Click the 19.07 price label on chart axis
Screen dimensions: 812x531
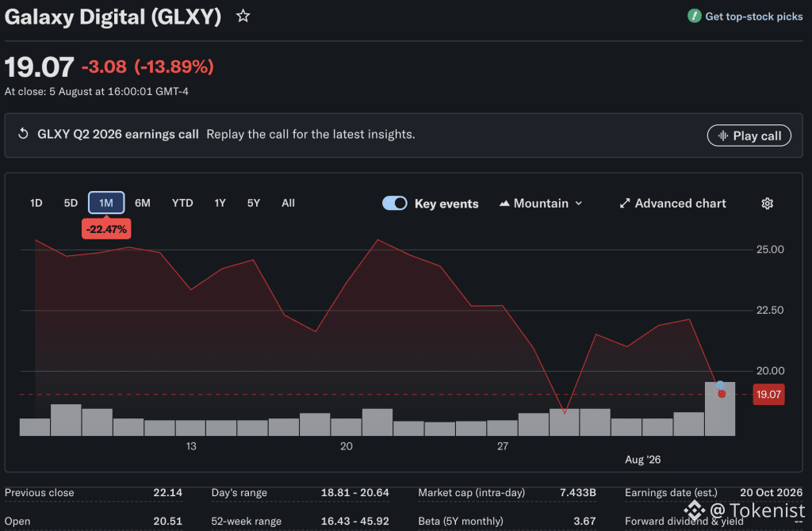coord(768,395)
